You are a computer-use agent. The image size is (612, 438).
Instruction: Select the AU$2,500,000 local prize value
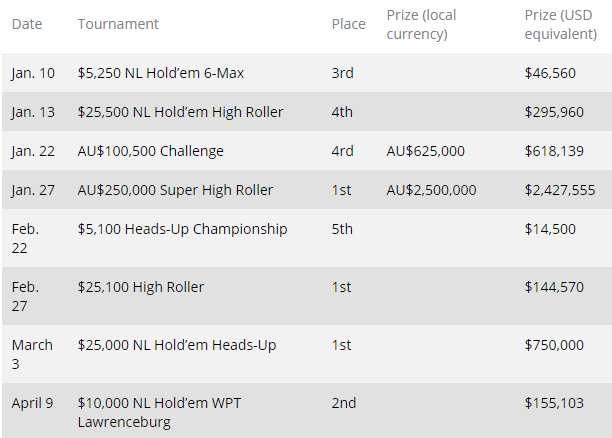click(431, 190)
